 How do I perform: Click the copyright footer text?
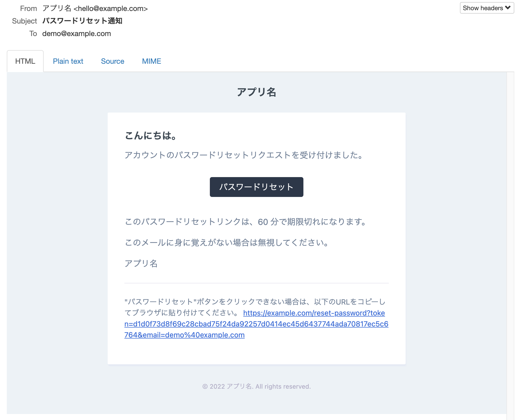[257, 386]
